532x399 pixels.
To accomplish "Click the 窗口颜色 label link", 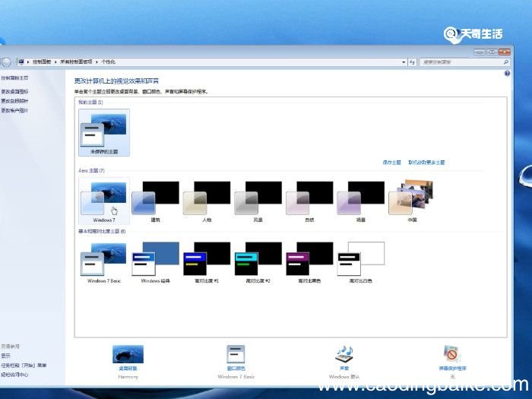I will coord(236,369).
